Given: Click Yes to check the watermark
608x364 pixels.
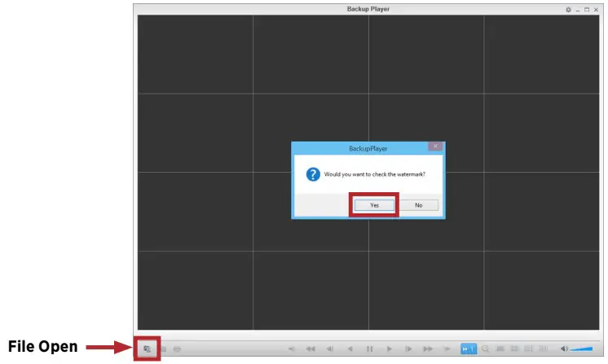Looking at the screenshot, I should pyautogui.click(x=374, y=205).
